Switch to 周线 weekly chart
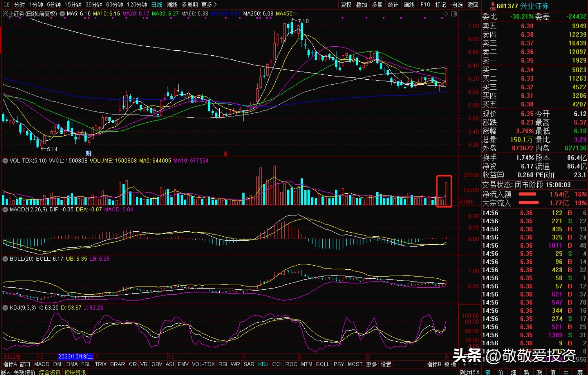Image resolution: width=588 pixels, height=375 pixels. [172, 5]
